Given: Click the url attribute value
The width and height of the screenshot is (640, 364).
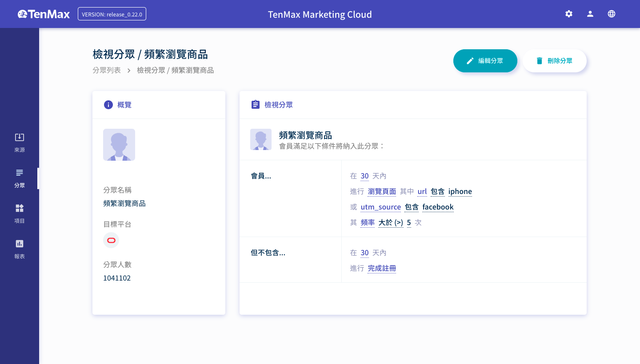Looking at the screenshot, I should point(422,191).
